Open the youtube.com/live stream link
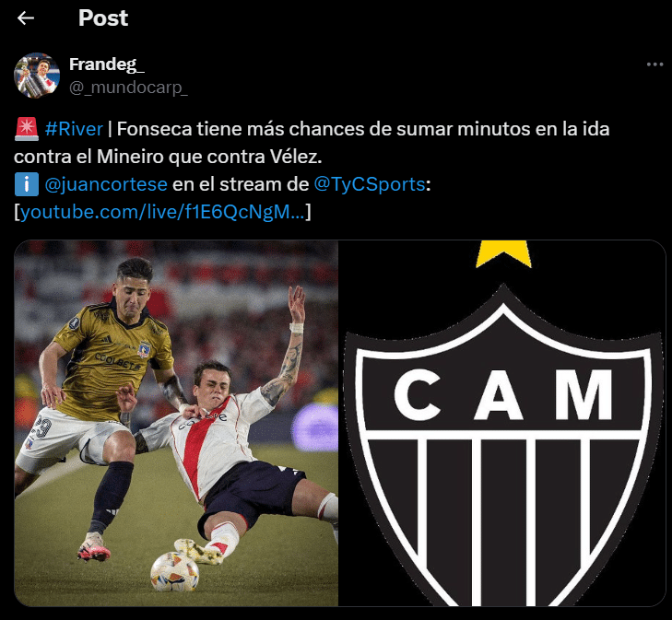 (x=162, y=212)
